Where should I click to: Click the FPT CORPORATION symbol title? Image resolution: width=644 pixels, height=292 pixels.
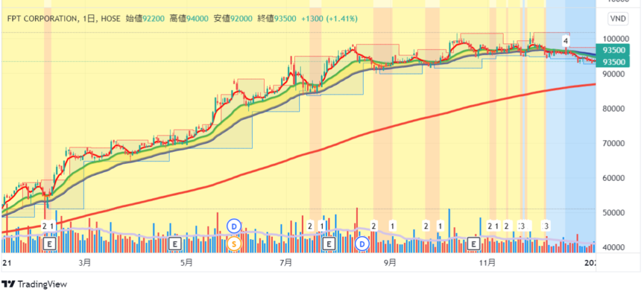(42, 19)
